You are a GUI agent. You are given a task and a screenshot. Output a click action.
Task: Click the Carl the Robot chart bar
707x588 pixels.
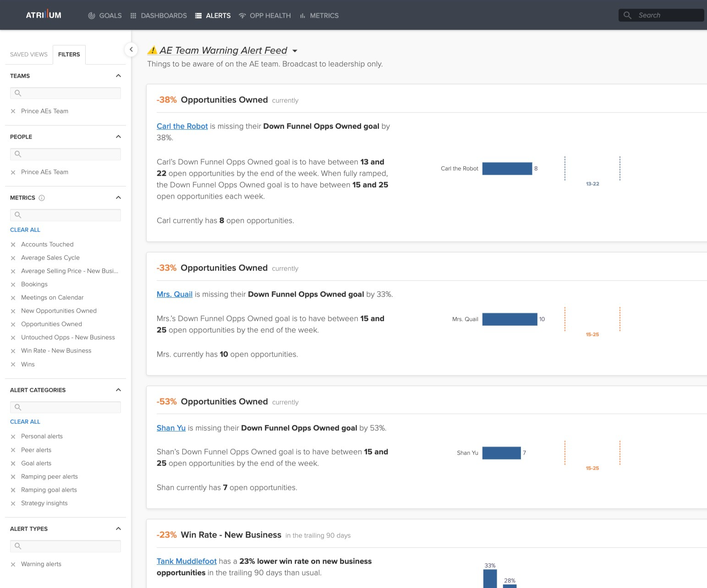pos(507,169)
